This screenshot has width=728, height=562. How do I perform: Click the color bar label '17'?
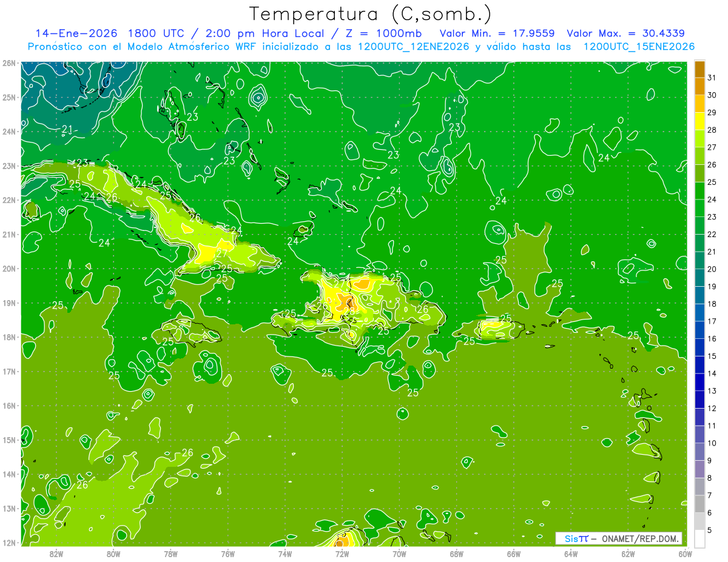tap(712, 321)
